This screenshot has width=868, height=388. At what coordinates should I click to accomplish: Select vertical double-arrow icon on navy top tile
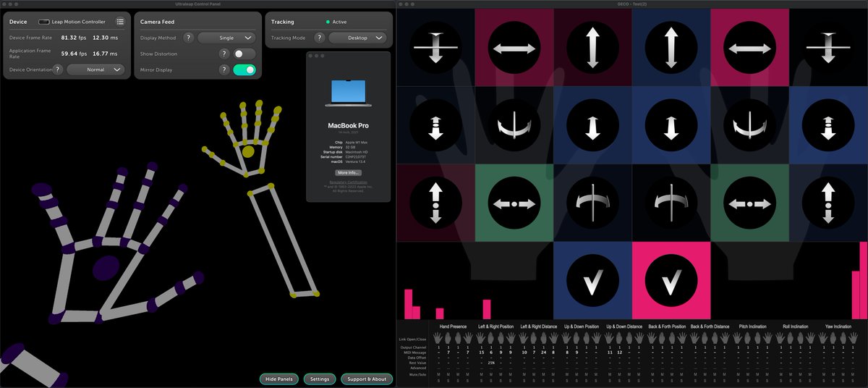(x=671, y=48)
